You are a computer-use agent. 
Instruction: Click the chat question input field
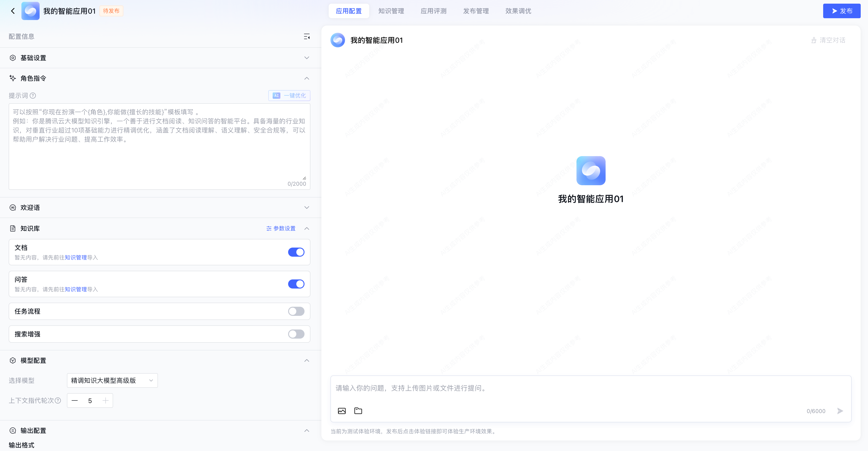tap(573, 388)
